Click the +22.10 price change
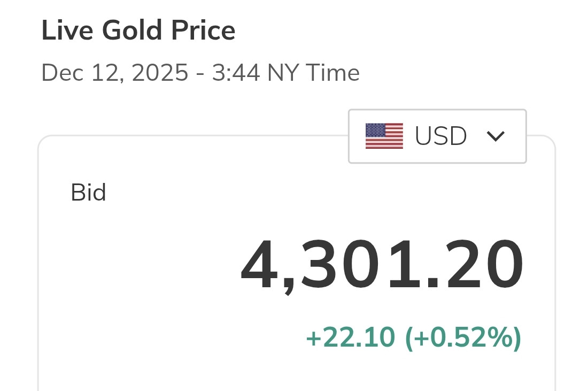Screen dimensions: 588x391 coord(351,338)
